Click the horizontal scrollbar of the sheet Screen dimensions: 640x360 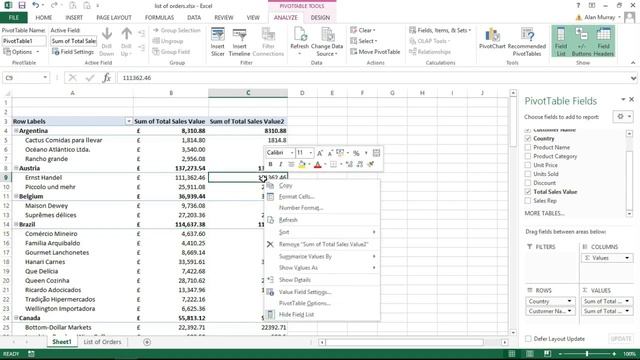click(404, 342)
